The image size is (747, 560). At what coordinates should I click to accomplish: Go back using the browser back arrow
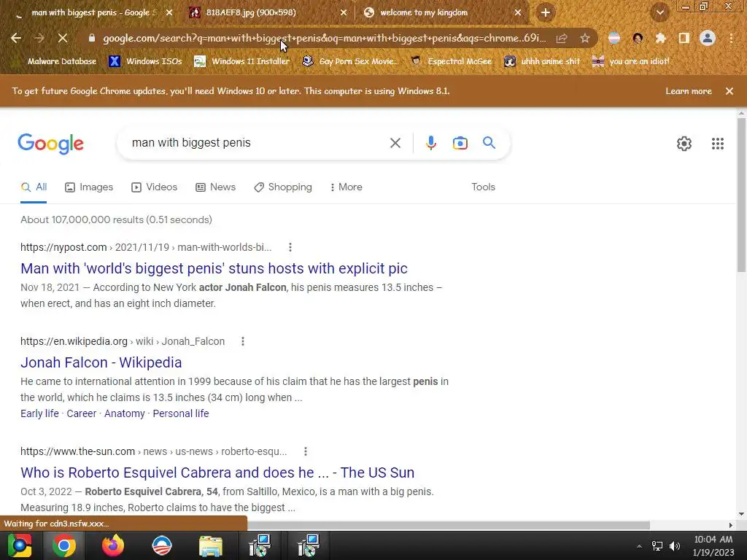point(16,38)
